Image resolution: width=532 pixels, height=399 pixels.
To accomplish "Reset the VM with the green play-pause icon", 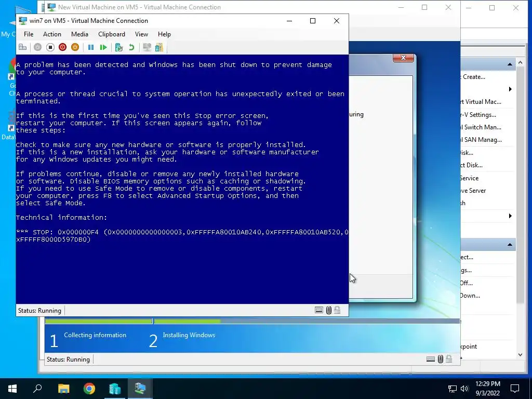I will 103,47.
